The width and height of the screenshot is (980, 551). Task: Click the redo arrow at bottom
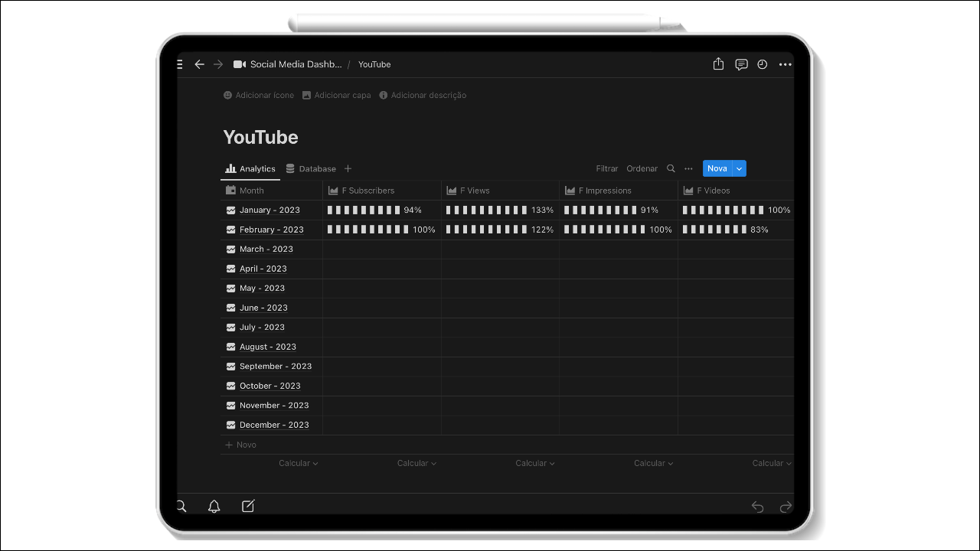(x=786, y=507)
